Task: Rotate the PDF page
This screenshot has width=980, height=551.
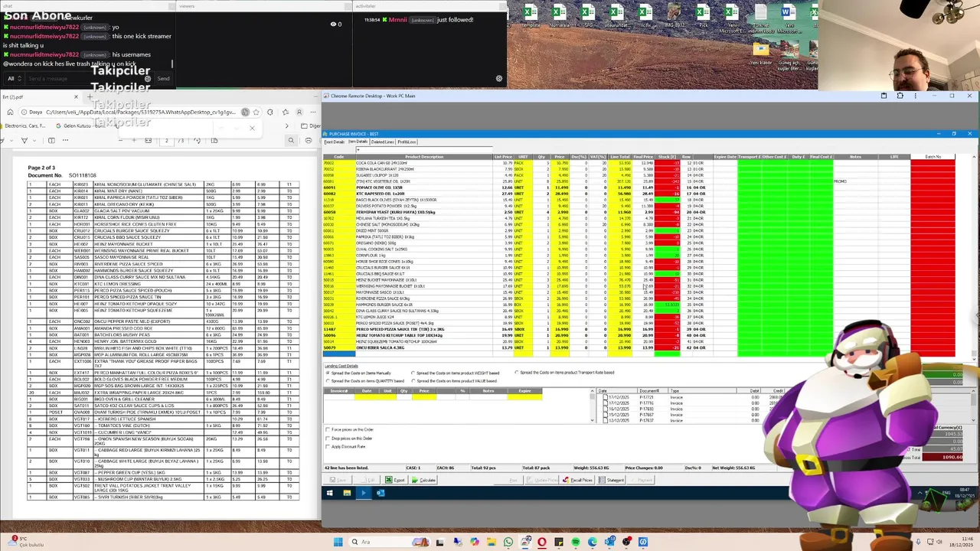Action: [197, 140]
